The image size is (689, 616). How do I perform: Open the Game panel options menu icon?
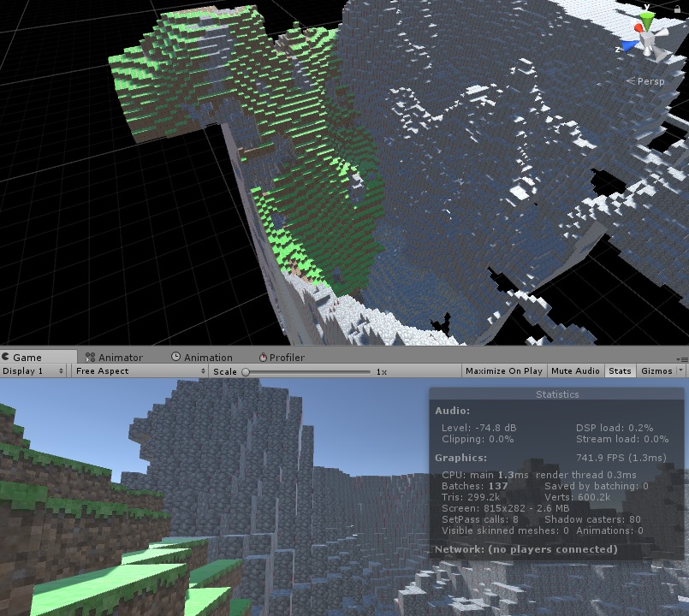681,358
